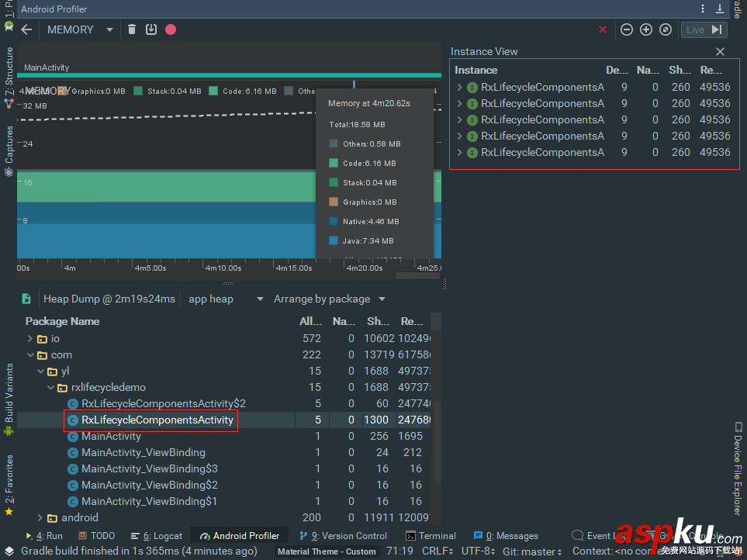Stop the memory recording (red dot icon)
747x560 pixels.
(x=172, y=29)
